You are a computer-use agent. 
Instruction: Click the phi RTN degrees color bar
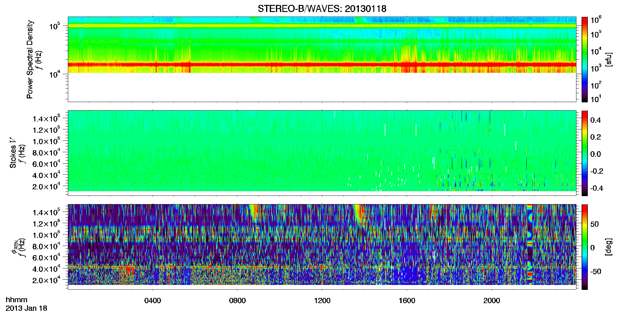[x=584, y=247]
